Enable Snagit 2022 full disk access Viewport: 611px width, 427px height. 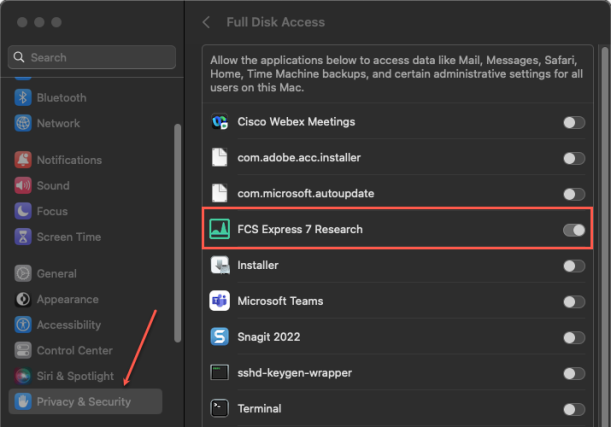pyautogui.click(x=574, y=338)
